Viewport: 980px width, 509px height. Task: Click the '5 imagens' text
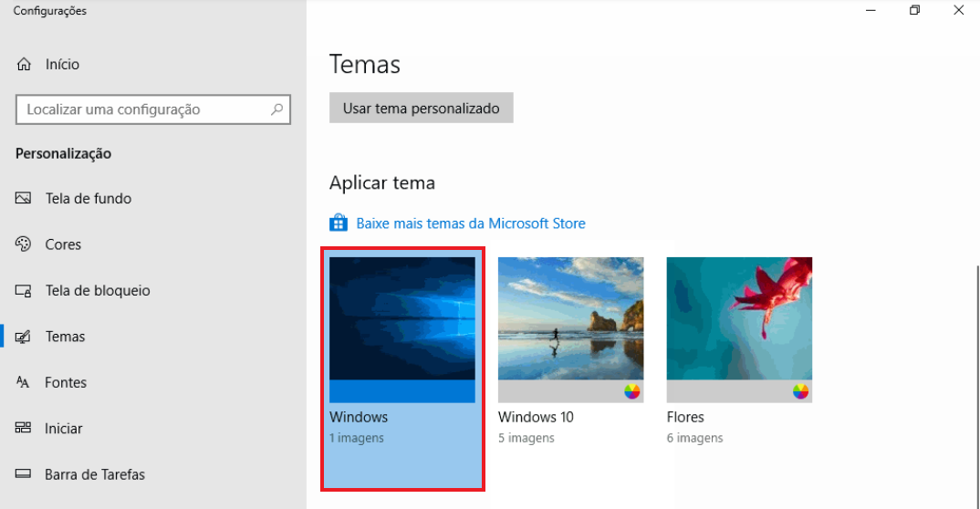(x=526, y=439)
